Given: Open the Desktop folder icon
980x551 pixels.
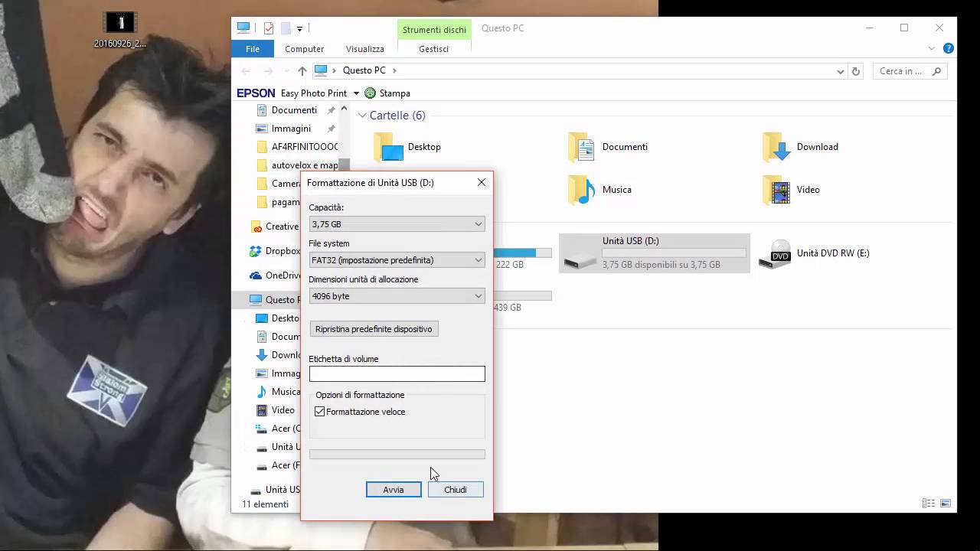Looking at the screenshot, I should coord(388,147).
